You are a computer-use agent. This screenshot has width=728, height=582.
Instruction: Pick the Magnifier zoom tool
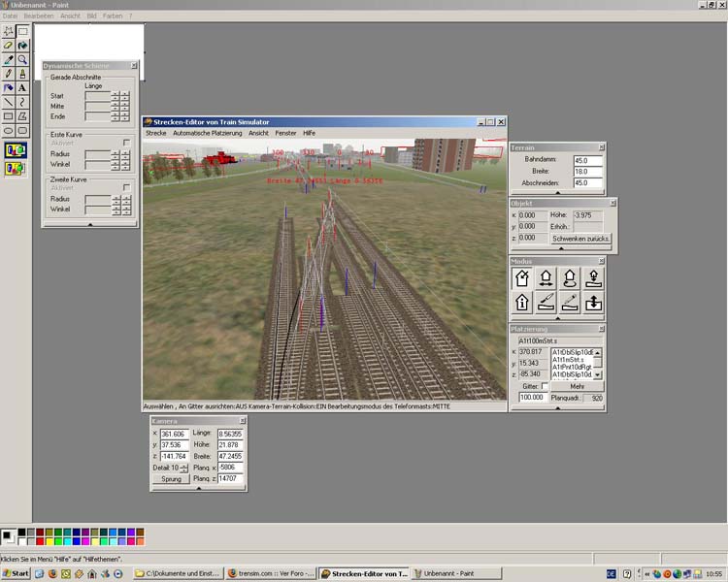(x=22, y=59)
